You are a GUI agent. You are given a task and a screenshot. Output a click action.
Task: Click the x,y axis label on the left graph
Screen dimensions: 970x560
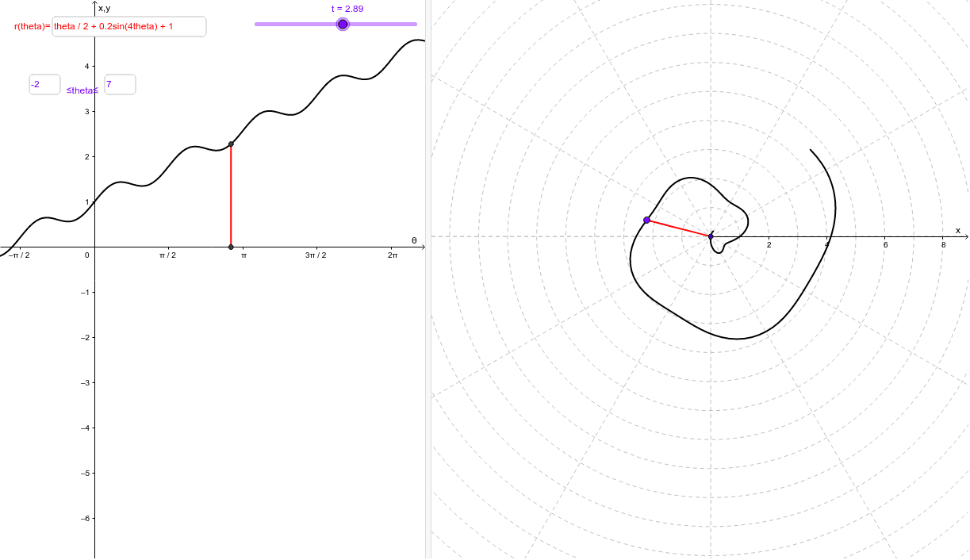[104, 8]
